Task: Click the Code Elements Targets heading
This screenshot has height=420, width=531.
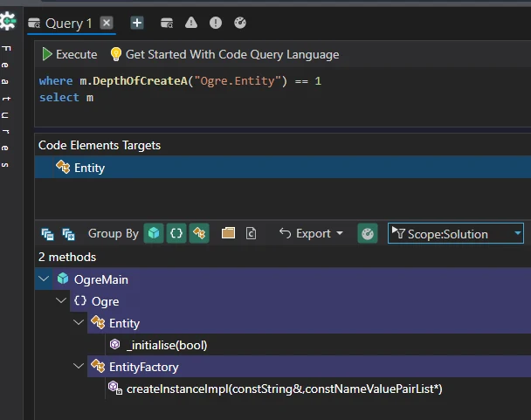Action: 100,145
